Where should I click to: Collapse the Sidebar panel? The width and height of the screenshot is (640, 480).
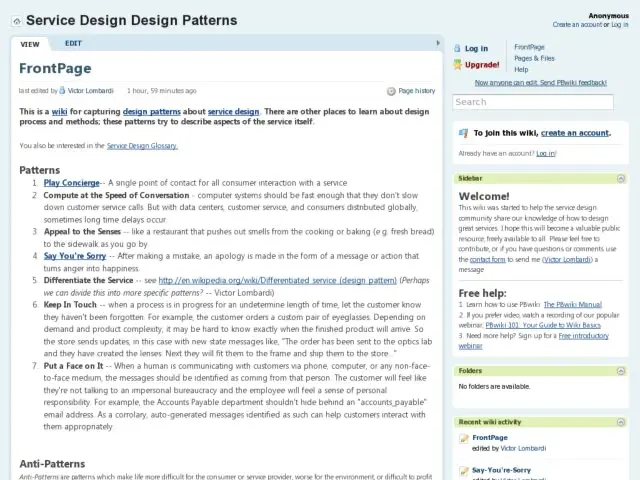[621, 178]
